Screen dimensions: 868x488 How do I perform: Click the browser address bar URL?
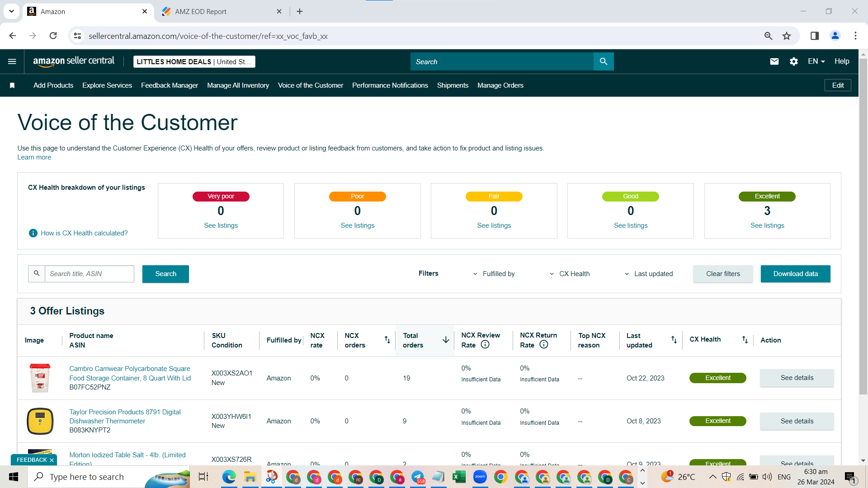point(208,36)
